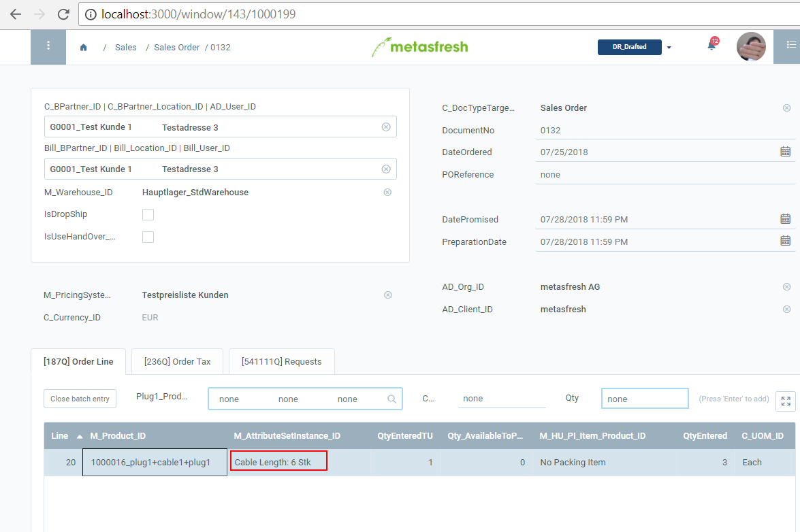
Task: Click Close batch entry button
Action: [x=80, y=399]
